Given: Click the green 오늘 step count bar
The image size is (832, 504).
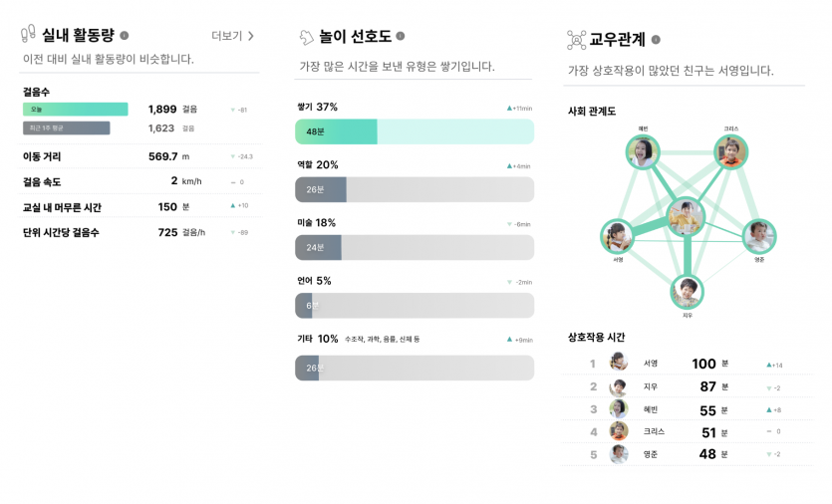Looking at the screenshot, I should pos(76,109).
